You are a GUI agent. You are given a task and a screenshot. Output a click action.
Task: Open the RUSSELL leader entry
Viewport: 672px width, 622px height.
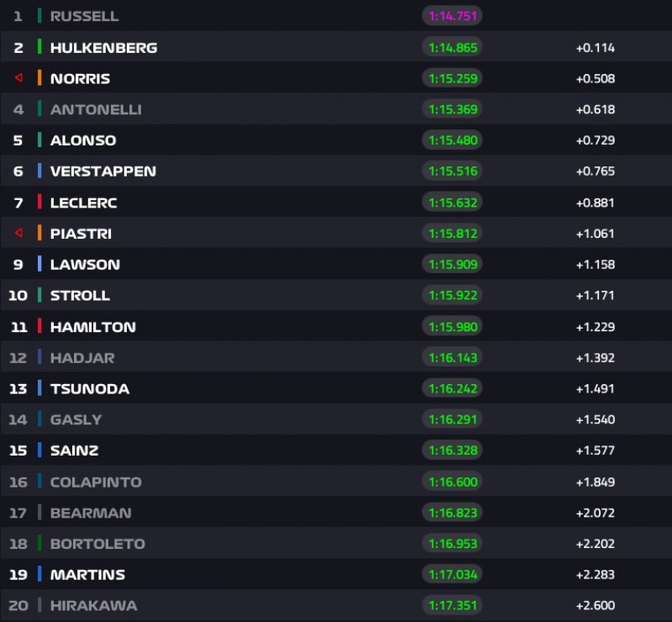point(84,16)
